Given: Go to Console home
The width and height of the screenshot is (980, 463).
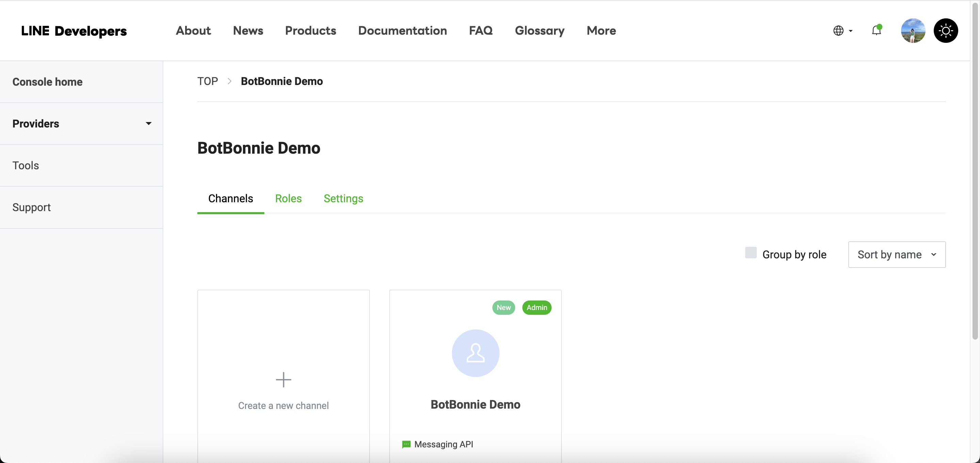Looking at the screenshot, I should click(x=48, y=82).
